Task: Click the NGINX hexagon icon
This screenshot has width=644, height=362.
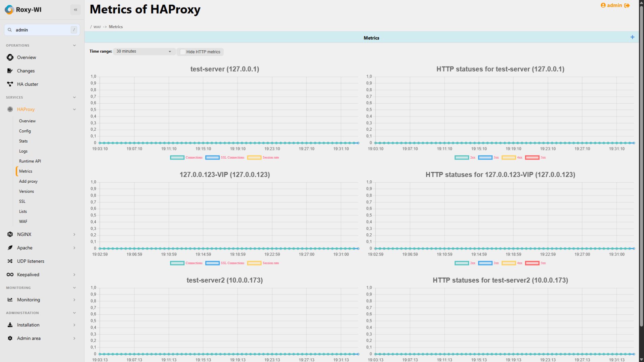Action: 10,234
